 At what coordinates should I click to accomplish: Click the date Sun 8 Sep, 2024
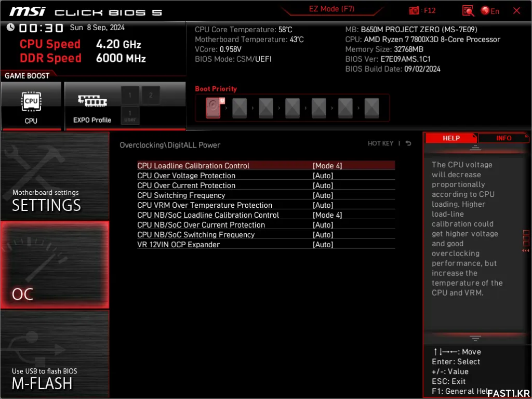pos(97,28)
